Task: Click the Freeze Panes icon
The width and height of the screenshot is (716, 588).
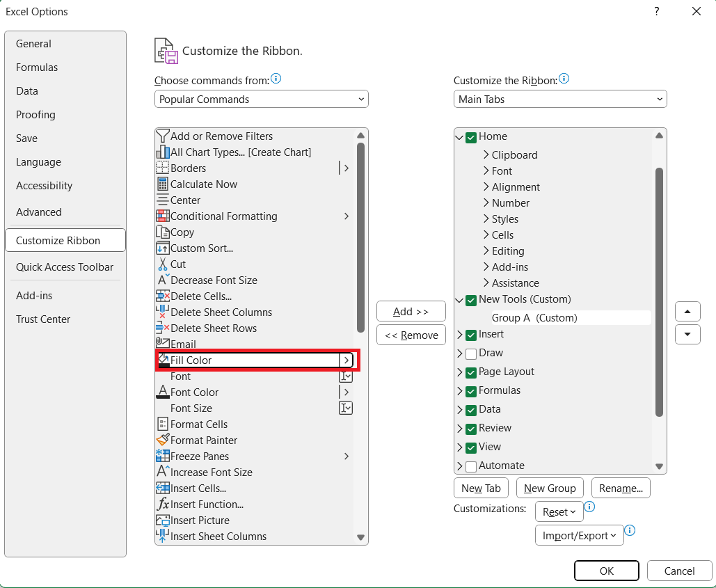Action: pyautogui.click(x=163, y=456)
